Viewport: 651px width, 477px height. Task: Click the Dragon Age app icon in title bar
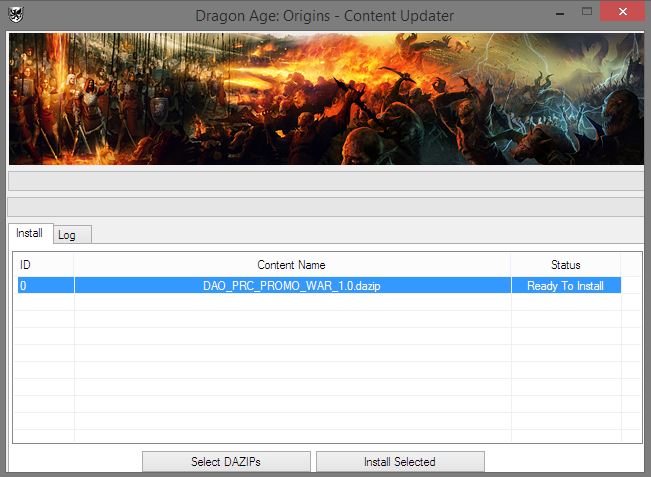[x=16, y=15]
